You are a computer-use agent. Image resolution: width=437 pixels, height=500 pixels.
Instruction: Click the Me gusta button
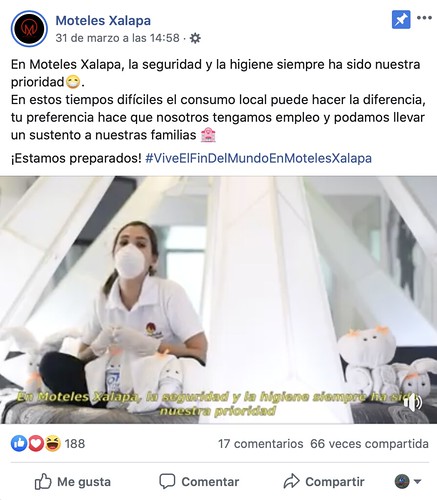(x=73, y=482)
